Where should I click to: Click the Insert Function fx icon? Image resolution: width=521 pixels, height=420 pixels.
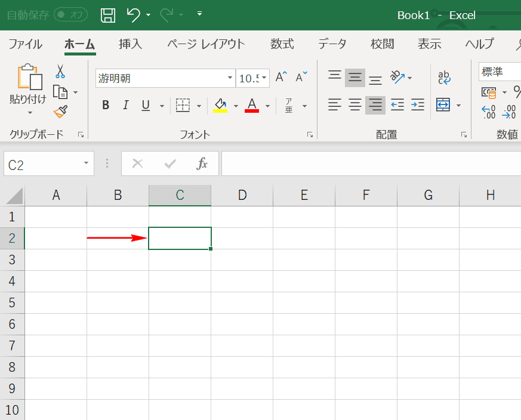pos(202,163)
